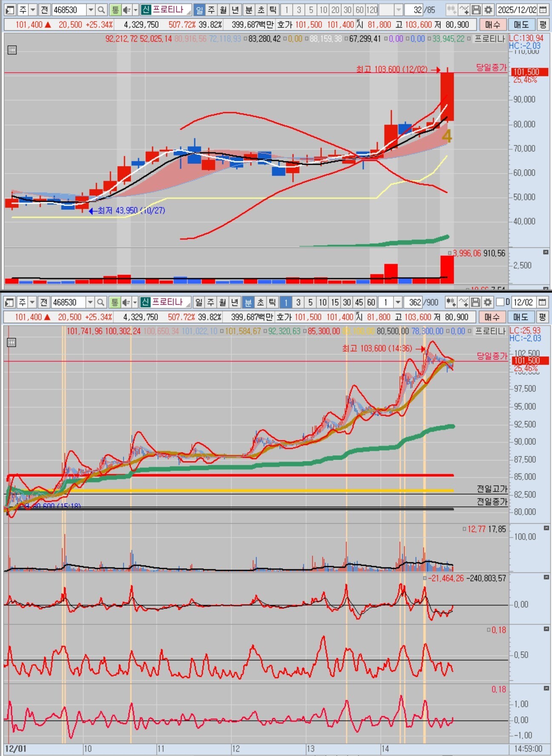Click the line-draw tool icon in upper toolbar
Viewport: 552px width, 756px height.
point(464,10)
